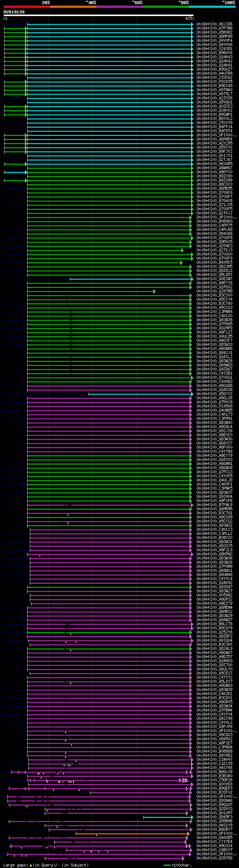
Task: Select hit UniRef100_C3PM91
Action: click(214, 419)
